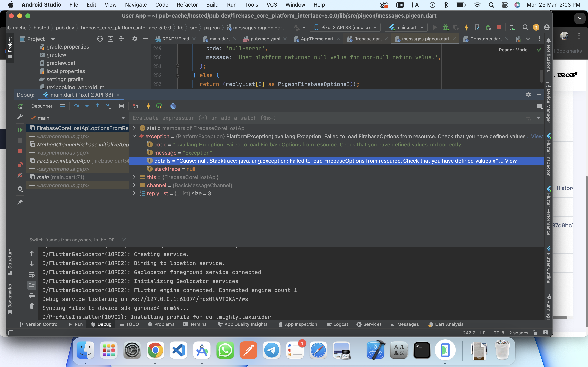Click the Flutter Hot Restart icon

(x=159, y=106)
